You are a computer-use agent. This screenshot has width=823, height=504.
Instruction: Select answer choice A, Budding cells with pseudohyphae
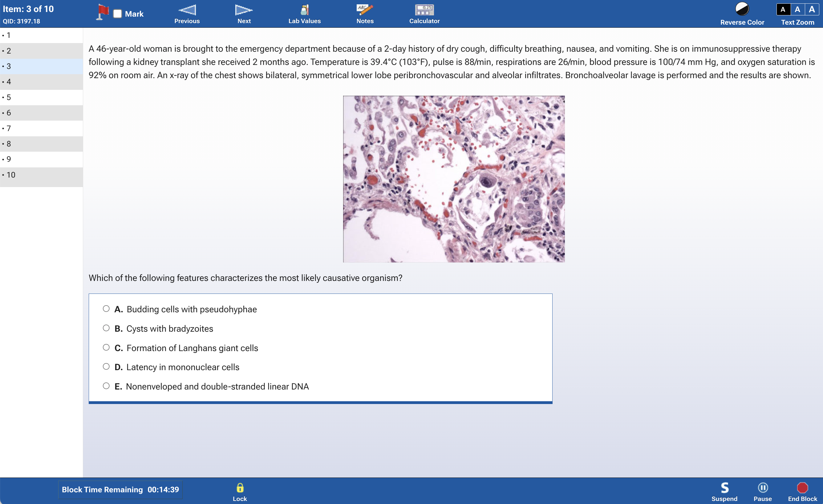[106, 309]
